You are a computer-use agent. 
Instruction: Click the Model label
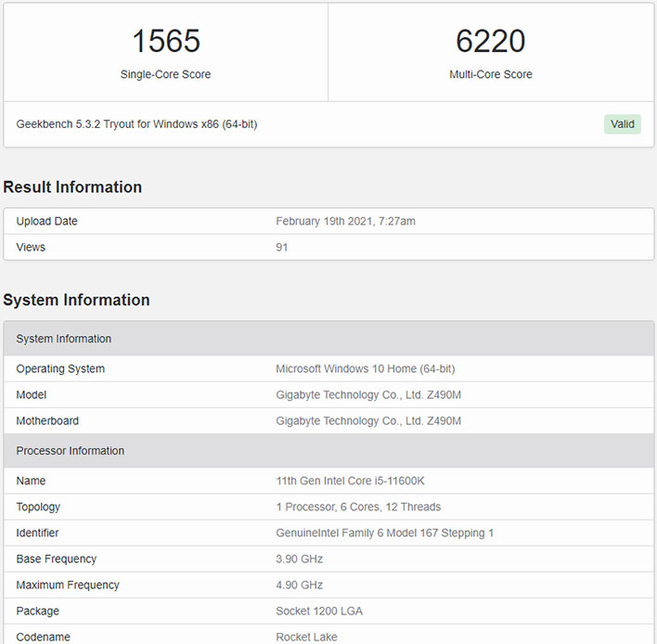(x=31, y=394)
